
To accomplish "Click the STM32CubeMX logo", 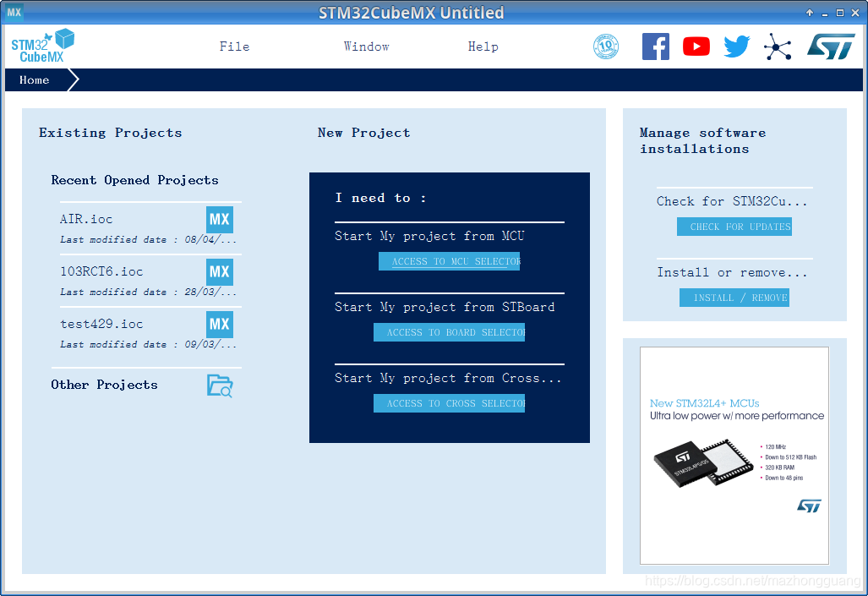I will 42,46.
